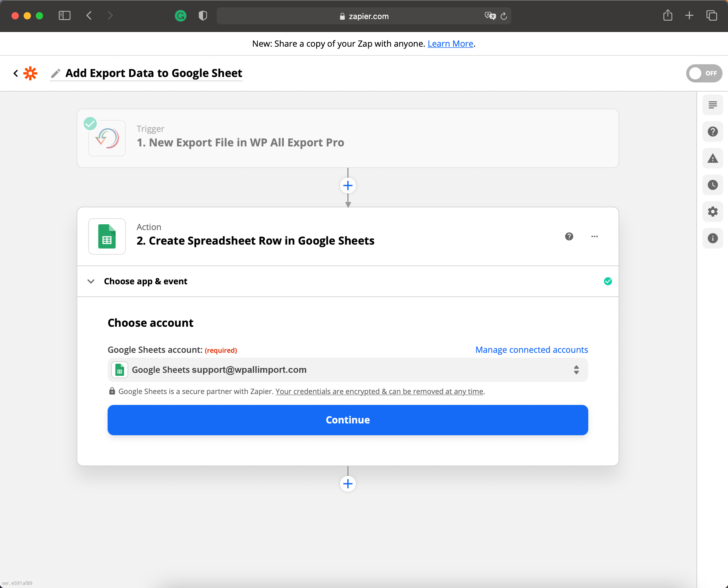The image size is (728, 588).
Task: Add a step between trigger and action
Action: coord(348,185)
